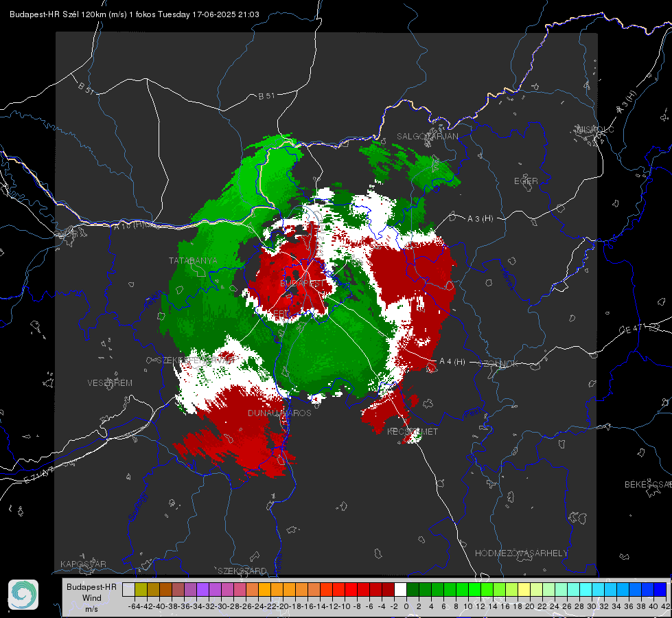
Task: Click the EGER city label
Action: click(x=526, y=181)
